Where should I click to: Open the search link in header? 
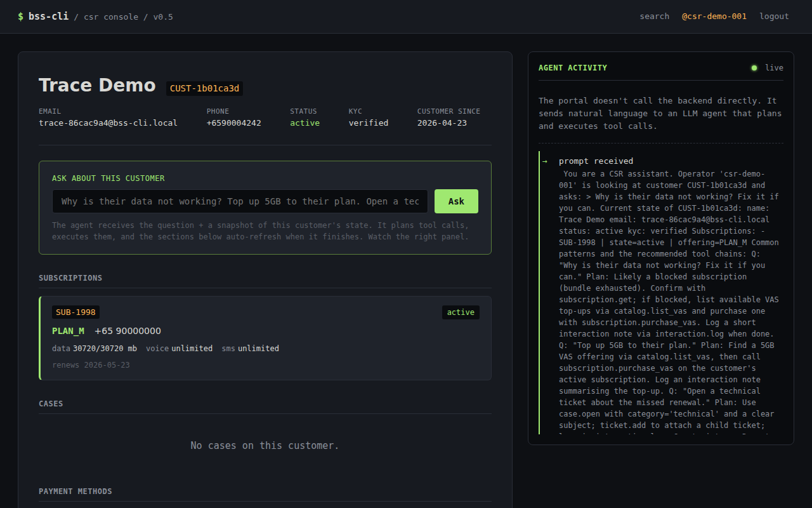(654, 17)
